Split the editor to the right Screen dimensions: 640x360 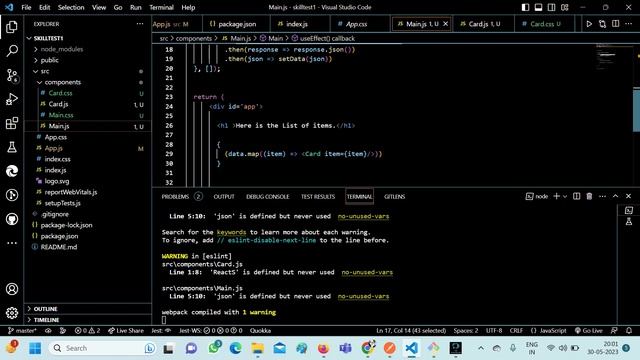pos(616,24)
